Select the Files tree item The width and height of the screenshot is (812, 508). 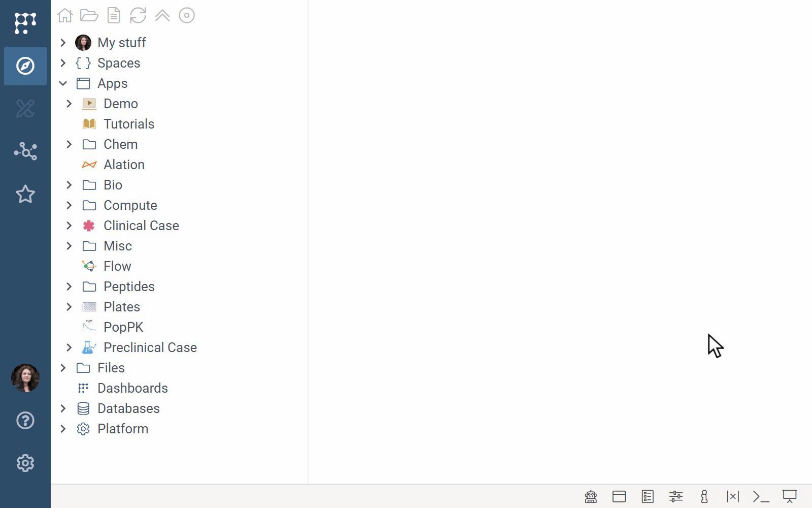pyautogui.click(x=111, y=368)
